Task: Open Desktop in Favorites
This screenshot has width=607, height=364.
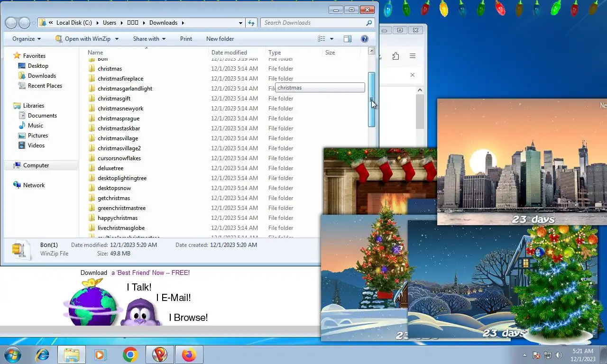Action: (38, 66)
